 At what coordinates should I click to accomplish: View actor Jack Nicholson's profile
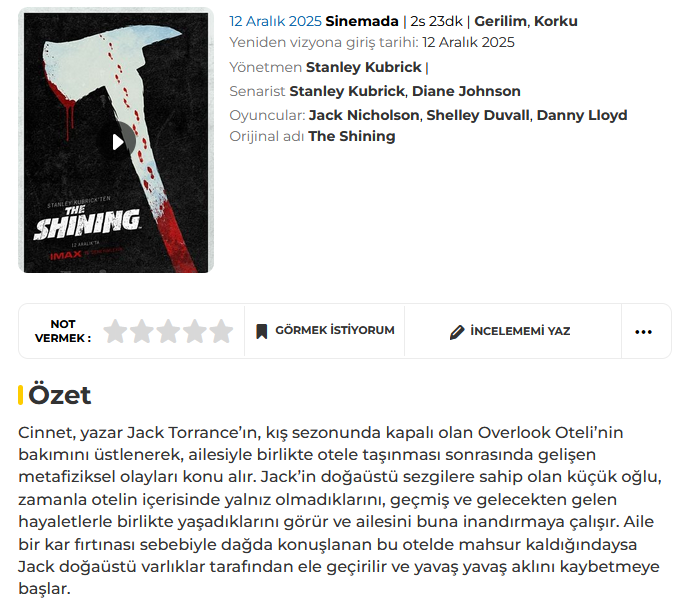point(364,115)
